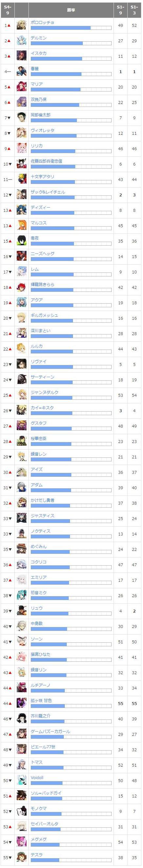
Task: Open the イスタカ name link
Action: point(39,53)
